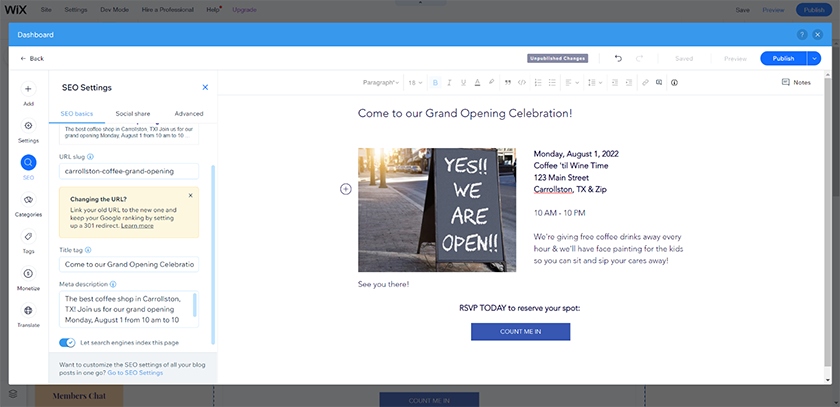Open the Notes panel
The height and width of the screenshot is (407, 840).
796,82
